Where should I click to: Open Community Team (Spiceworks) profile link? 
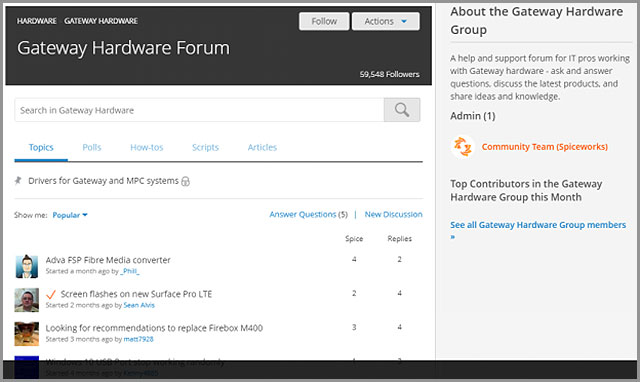point(544,147)
